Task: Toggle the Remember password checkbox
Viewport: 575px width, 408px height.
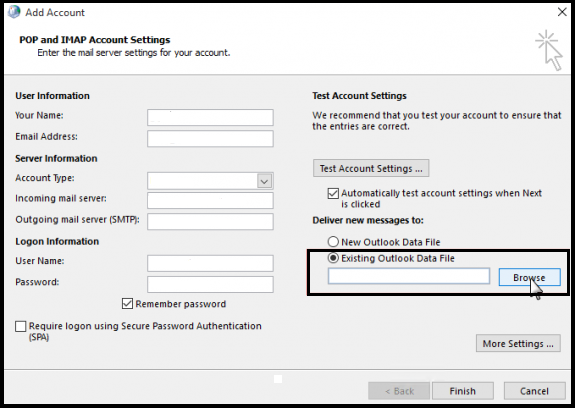Action: 127,304
